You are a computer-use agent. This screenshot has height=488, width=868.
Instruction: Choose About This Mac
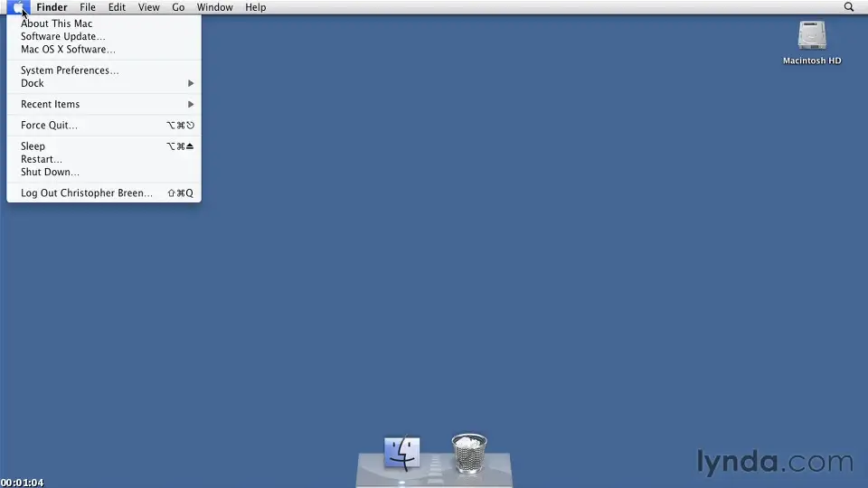(x=103, y=23)
